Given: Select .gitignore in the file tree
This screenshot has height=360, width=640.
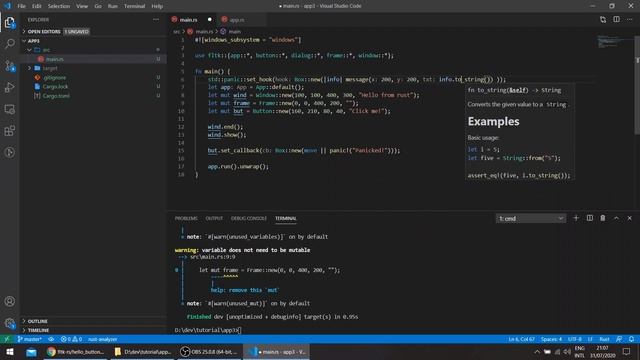Looking at the screenshot, I should 93,78.
